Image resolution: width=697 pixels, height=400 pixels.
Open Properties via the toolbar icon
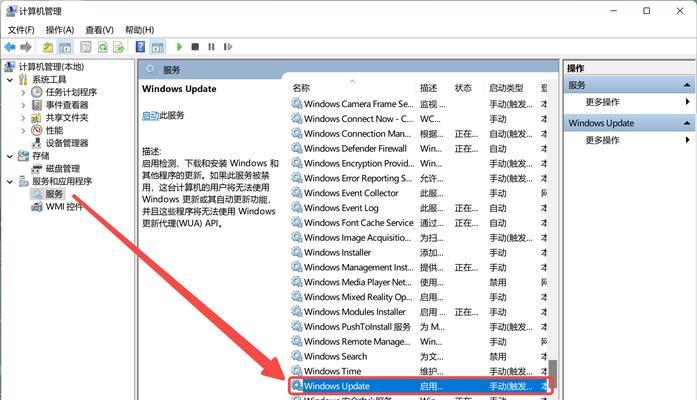pyautogui.click(x=86, y=47)
